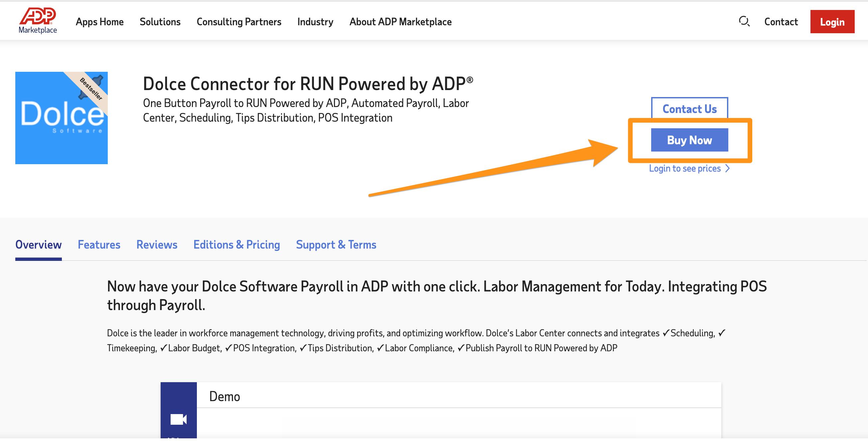Open the Support & Terms tab
The image size is (868, 442).
coord(336,245)
